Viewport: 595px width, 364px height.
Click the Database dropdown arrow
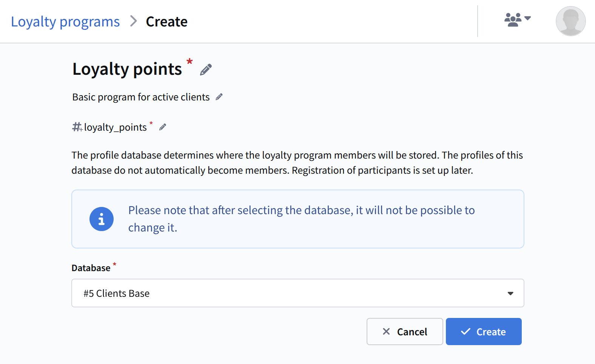[x=510, y=293]
